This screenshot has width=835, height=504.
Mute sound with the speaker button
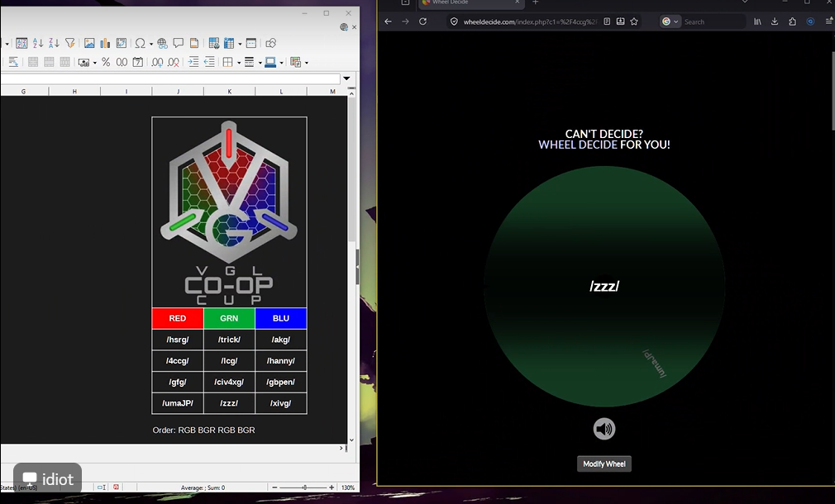604,429
